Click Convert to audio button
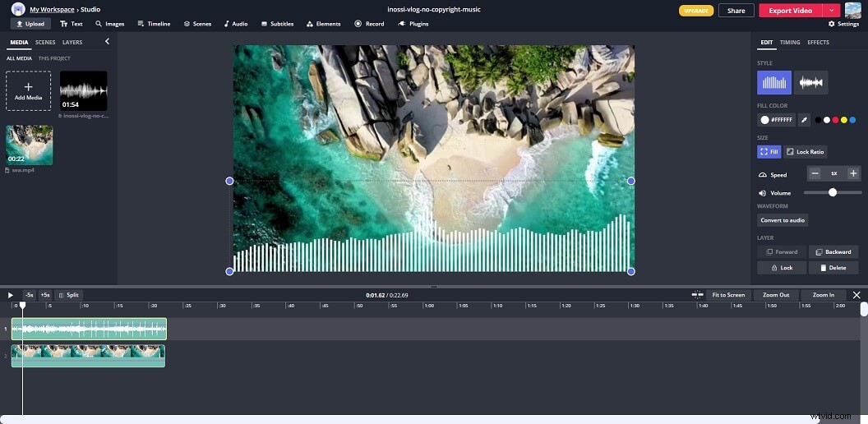868x424 pixels. point(783,220)
